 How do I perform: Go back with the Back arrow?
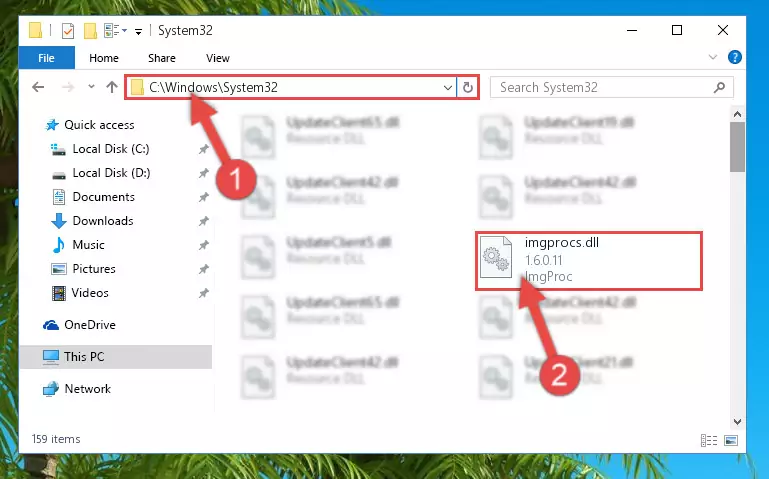[x=38, y=87]
